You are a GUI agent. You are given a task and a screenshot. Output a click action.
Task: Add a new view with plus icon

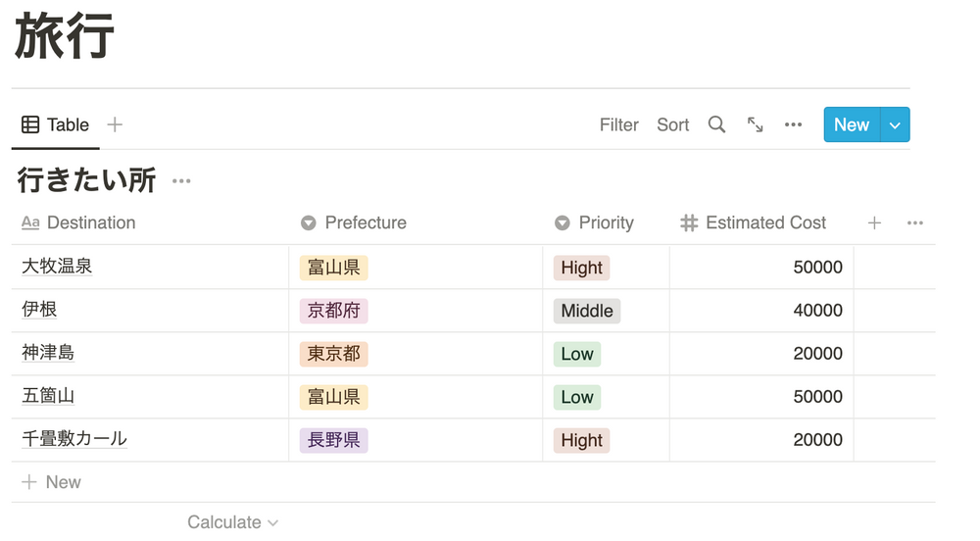coord(115,124)
